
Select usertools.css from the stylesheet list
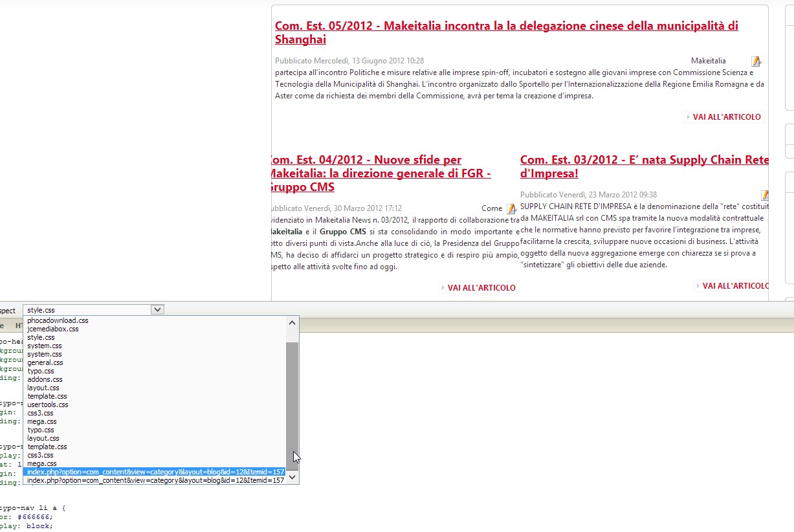pos(48,405)
